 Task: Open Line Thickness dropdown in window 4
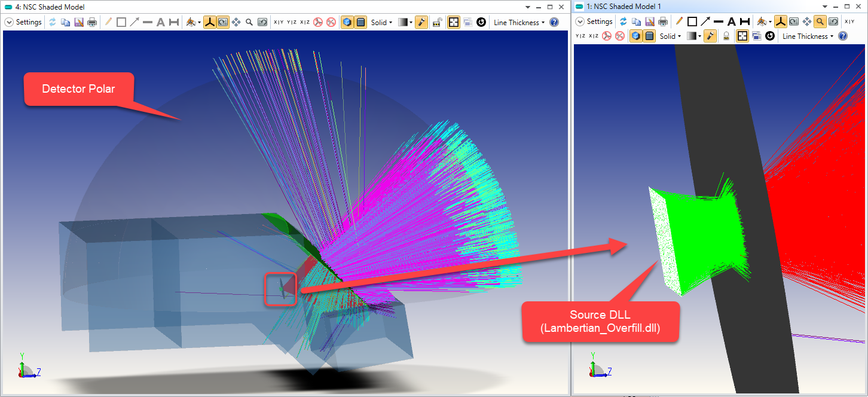tap(519, 22)
